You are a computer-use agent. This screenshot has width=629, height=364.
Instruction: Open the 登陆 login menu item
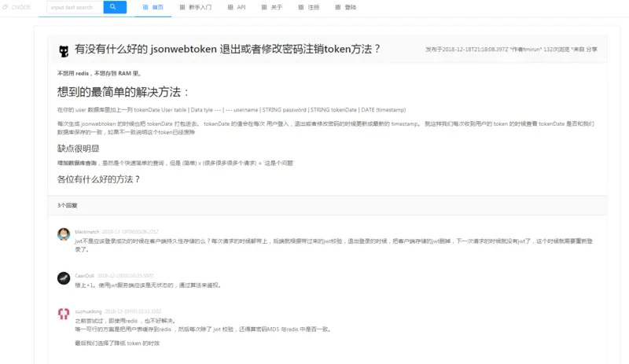point(345,7)
